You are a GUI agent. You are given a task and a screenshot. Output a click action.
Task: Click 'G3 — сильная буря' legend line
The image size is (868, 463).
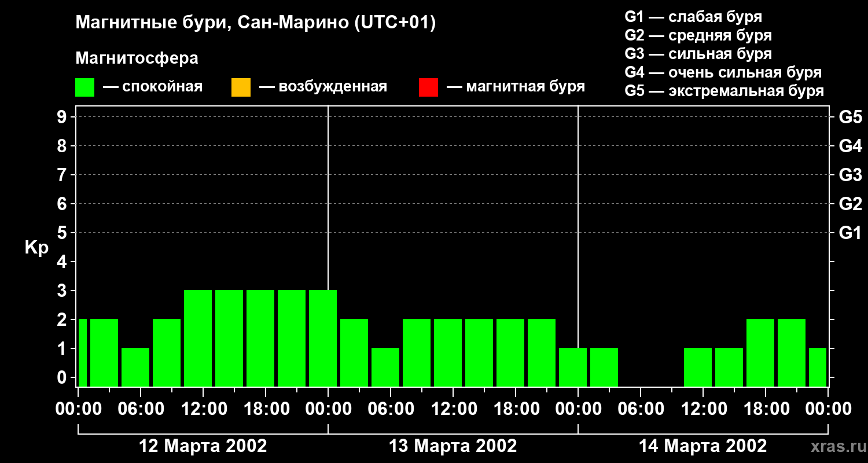pyautogui.click(x=698, y=54)
